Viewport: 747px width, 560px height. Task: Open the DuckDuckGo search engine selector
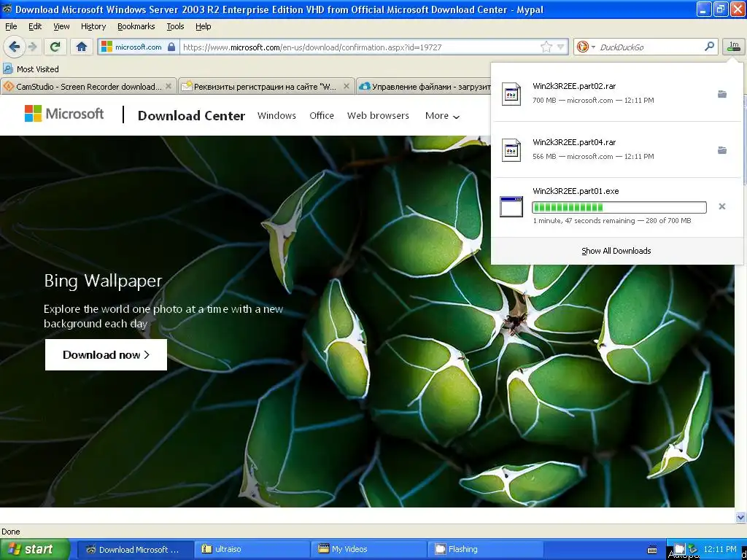(586, 47)
